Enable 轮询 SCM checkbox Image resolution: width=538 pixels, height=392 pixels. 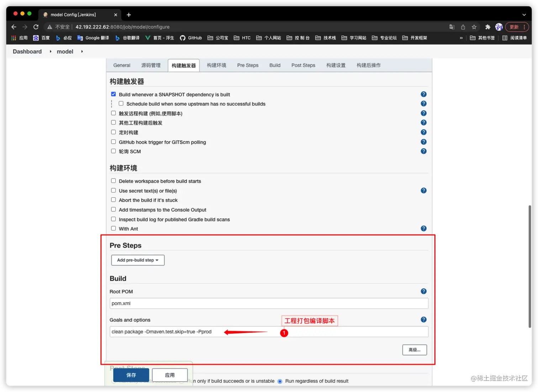point(114,151)
